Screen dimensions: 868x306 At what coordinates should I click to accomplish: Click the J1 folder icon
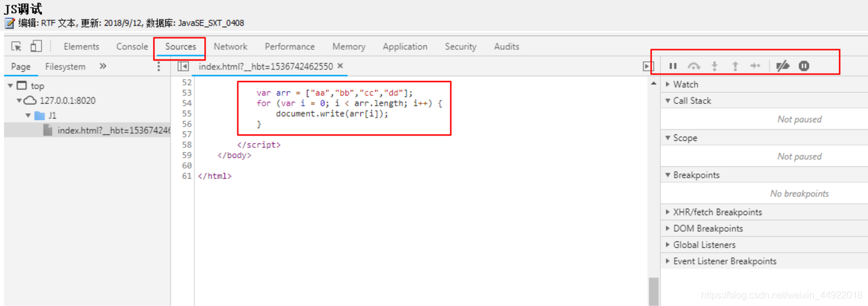point(40,115)
